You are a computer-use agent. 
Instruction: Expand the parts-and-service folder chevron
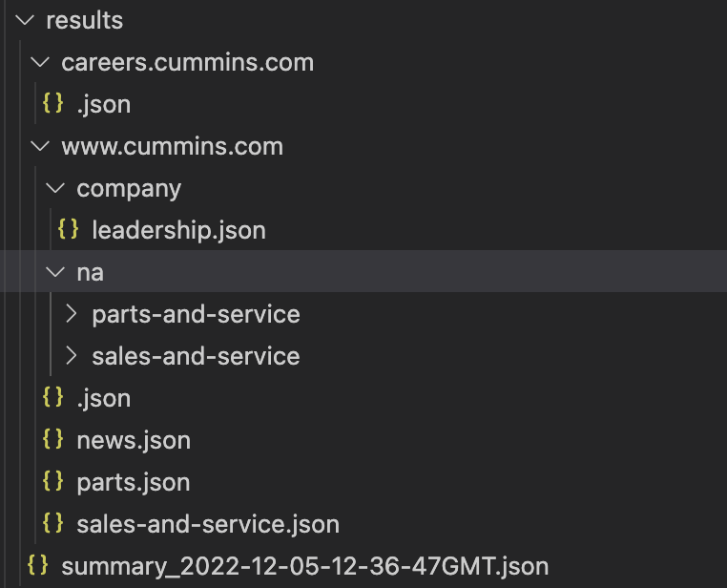point(71,314)
